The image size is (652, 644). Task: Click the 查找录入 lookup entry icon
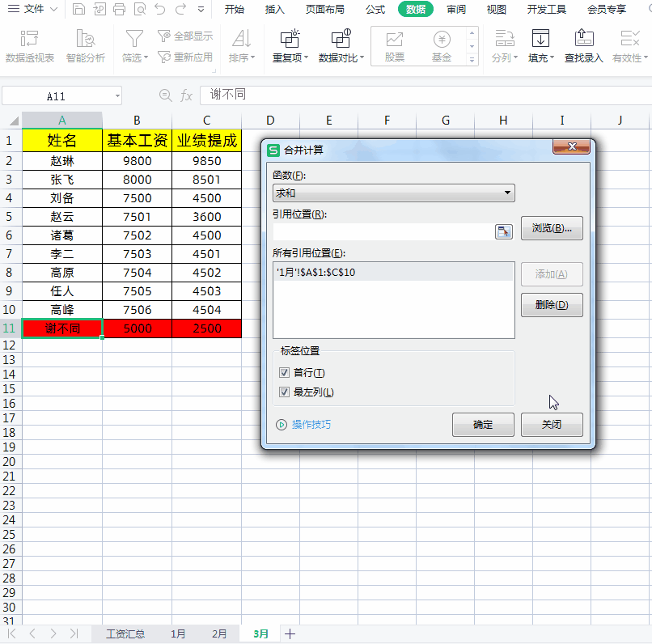pyautogui.click(x=584, y=38)
